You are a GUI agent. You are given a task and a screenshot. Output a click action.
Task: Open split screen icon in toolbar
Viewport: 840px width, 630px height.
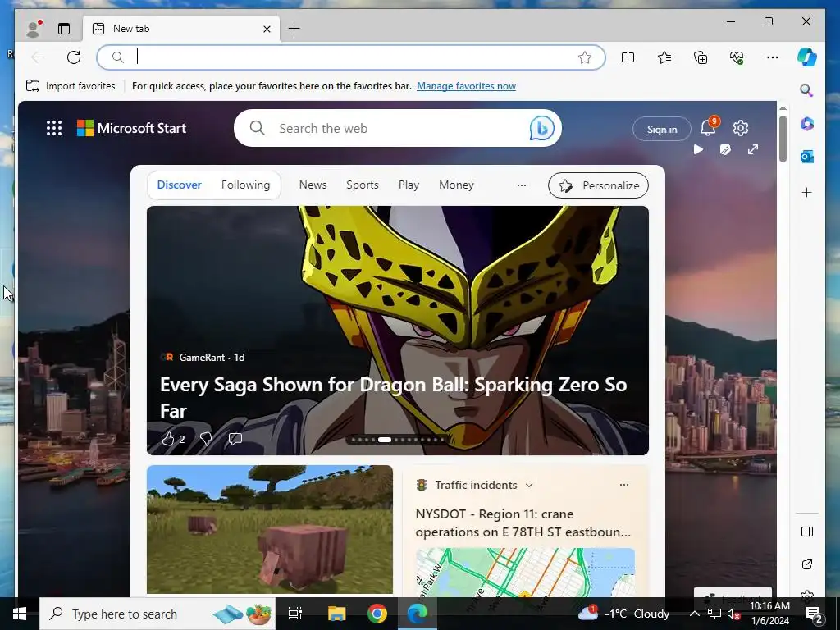[628, 57]
